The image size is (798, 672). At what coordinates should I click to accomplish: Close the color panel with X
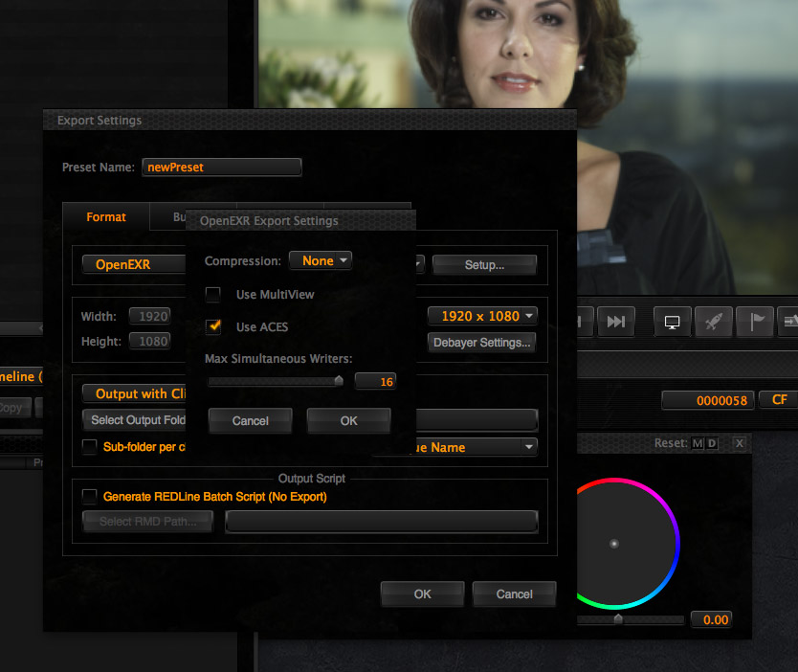pyautogui.click(x=740, y=443)
